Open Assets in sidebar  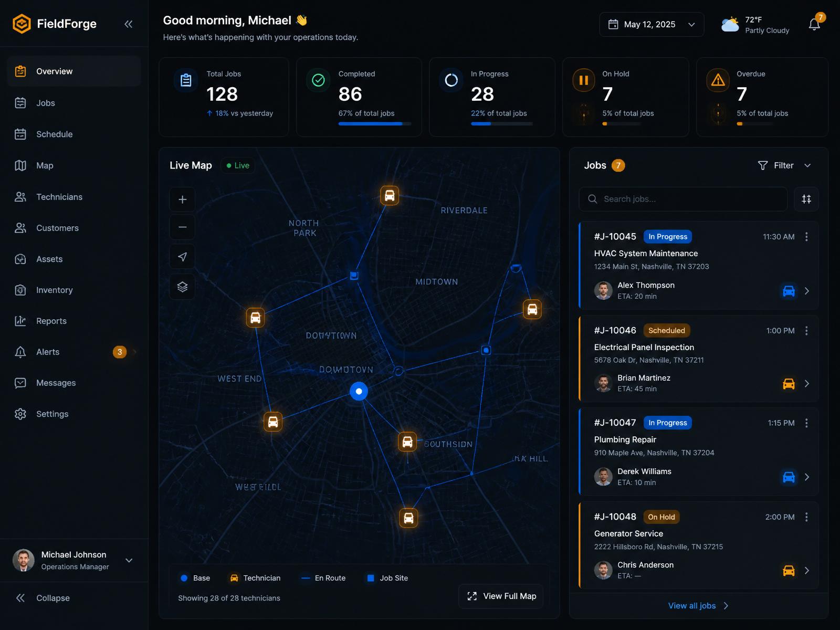pyautogui.click(x=74, y=259)
